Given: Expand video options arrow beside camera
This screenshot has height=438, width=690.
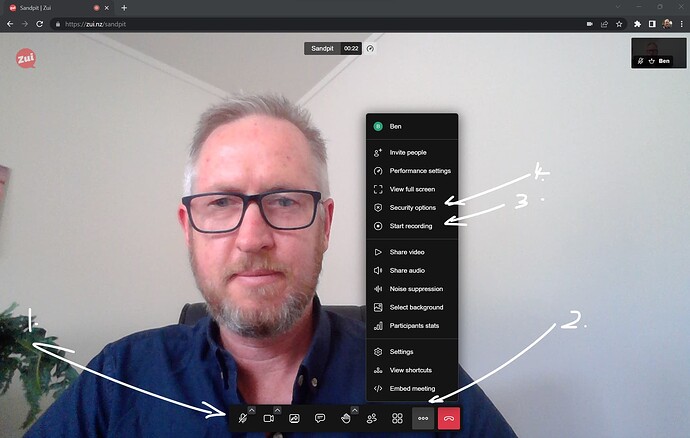Looking at the screenshot, I should tap(278, 410).
